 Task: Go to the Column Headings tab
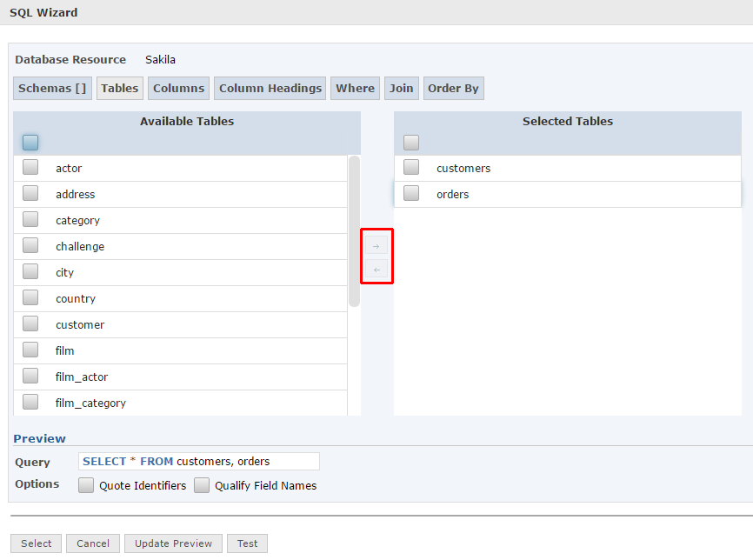click(x=270, y=88)
